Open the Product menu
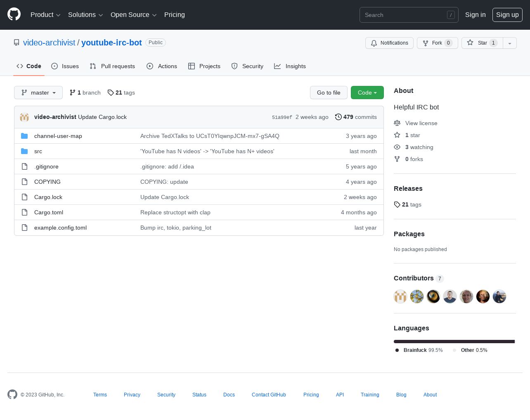Viewport: 530px width, 420px height. 45,15
